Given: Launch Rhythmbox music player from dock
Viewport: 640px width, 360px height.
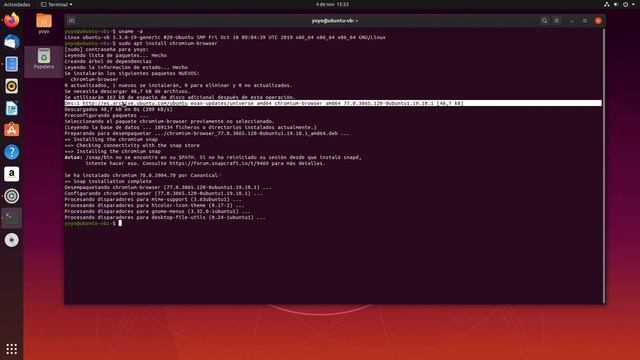Looking at the screenshot, I should point(11,86).
